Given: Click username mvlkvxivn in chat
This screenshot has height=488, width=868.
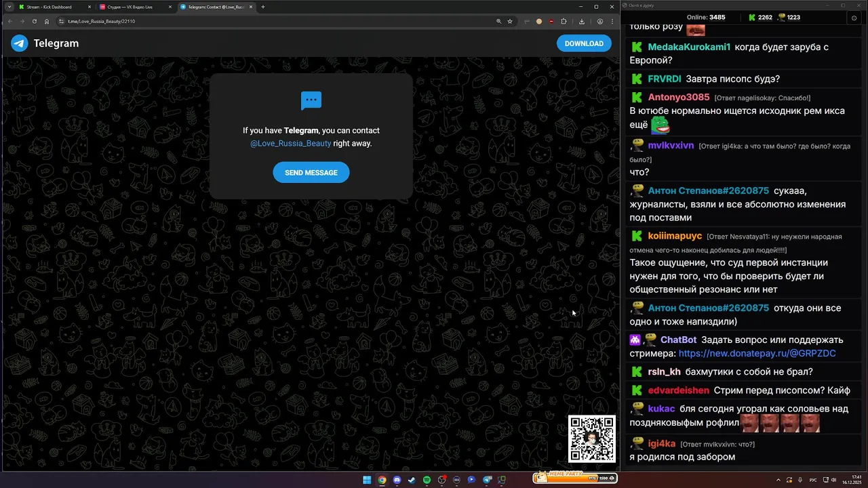Looking at the screenshot, I should (x=671, y=146).
